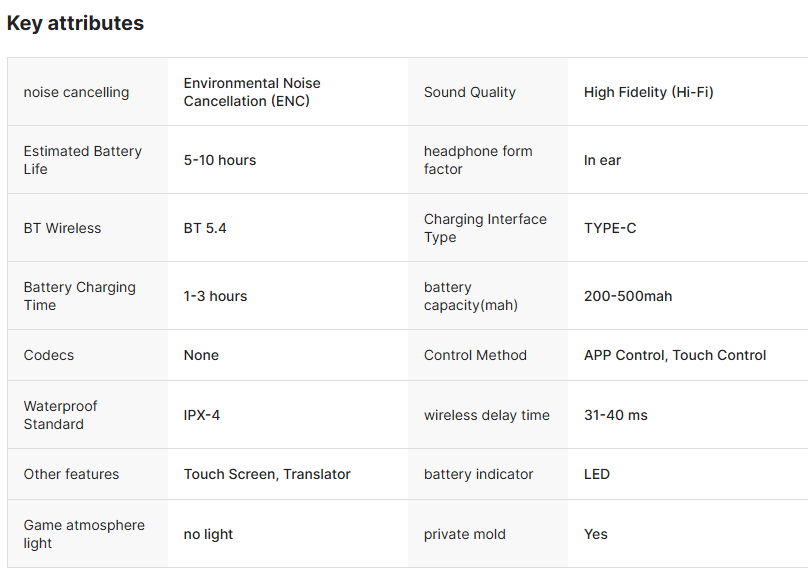Click the Environmental Noise Cancellation (ENC) value
The height and width of the screenshot is (568, 808).
(252, 92)
